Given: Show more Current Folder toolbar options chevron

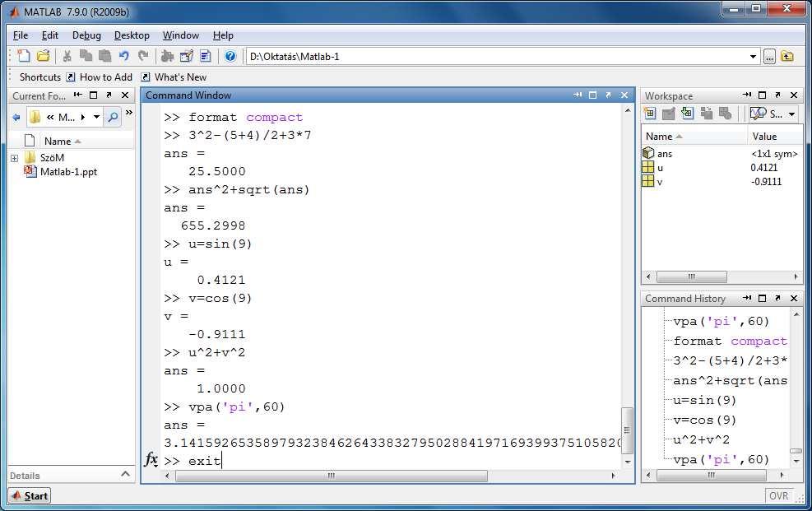Looking at the screenshot, I should click(x=129, y=113).
